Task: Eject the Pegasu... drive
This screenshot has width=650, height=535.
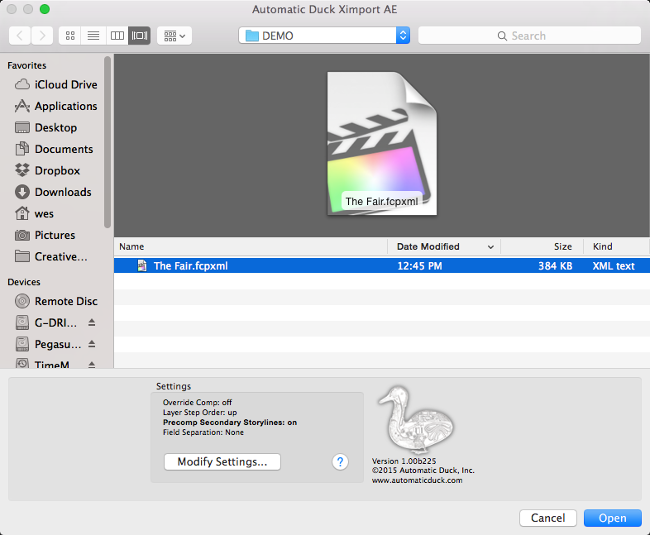Action: click(92, 344)
